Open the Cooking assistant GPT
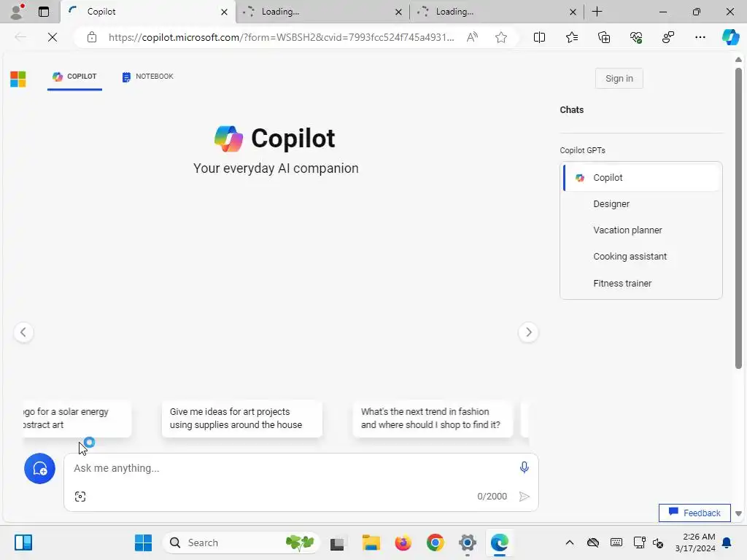The height and width of the screenshot is (560, 747). [642, 256]
